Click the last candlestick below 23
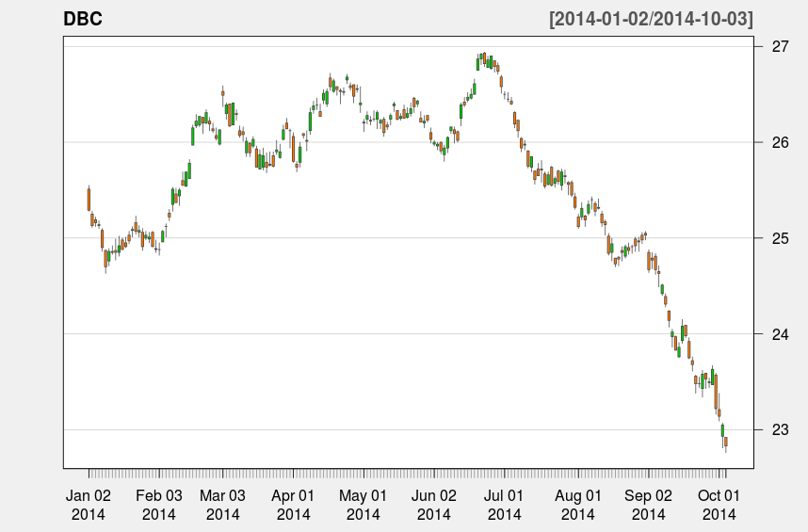The width and height of the screenshot is (808, 532). pyautogui.click(x=725, y=443)
